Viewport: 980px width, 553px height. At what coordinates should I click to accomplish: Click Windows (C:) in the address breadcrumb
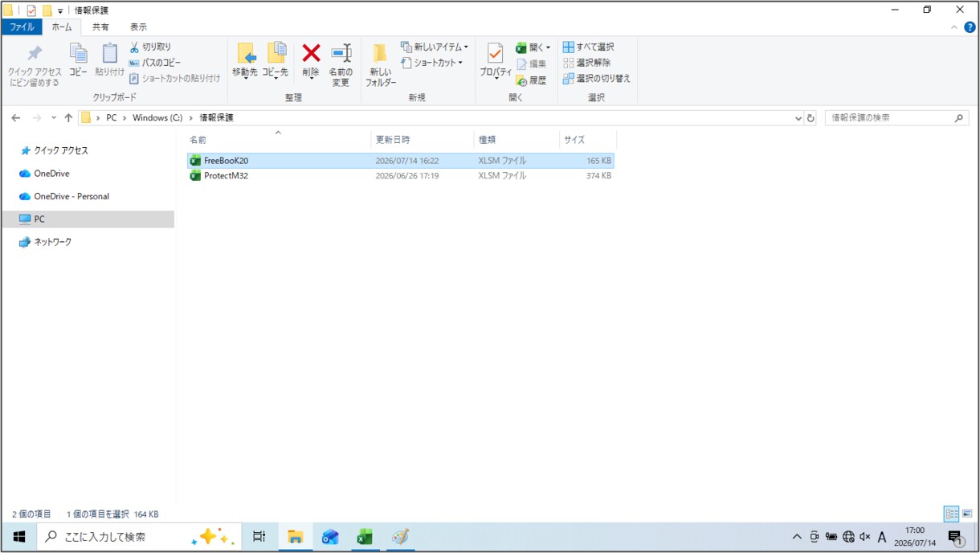tap(157, 117)
